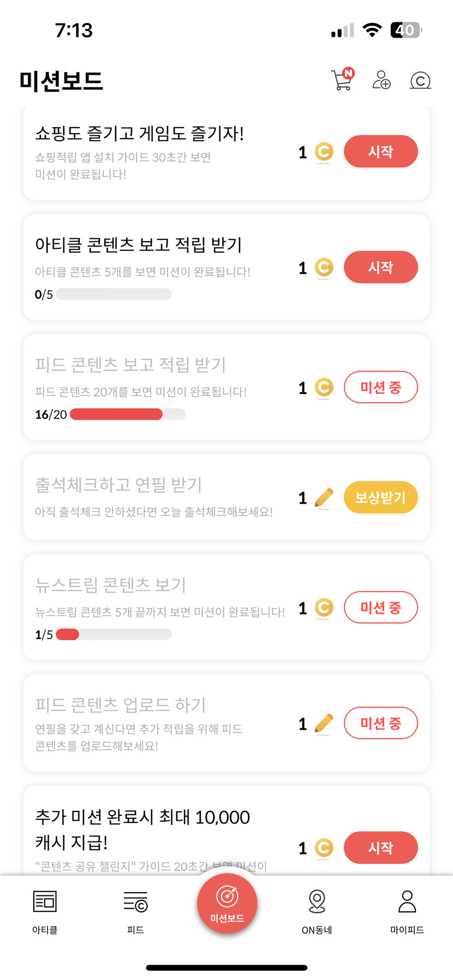Open the cash balance coin icon

[420, 80]
